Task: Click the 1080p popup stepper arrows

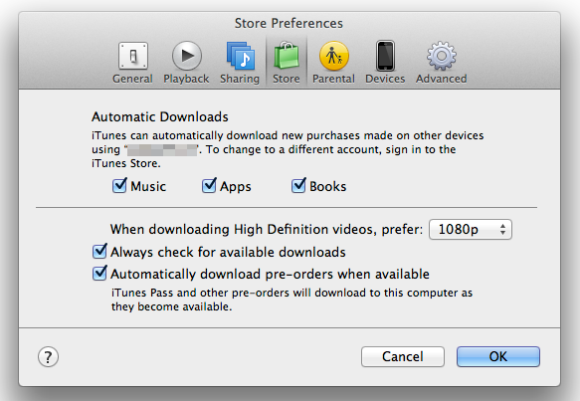Action: (502, 230)
